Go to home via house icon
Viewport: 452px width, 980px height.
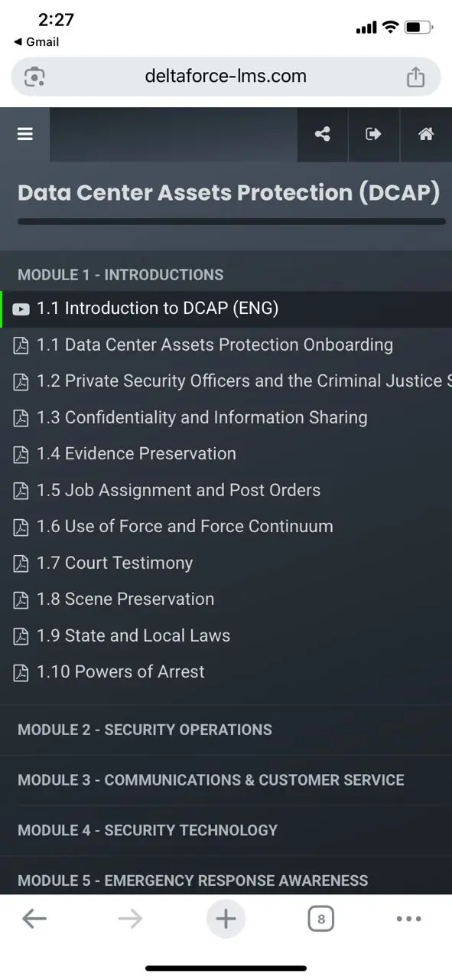[x=426, y=134]
